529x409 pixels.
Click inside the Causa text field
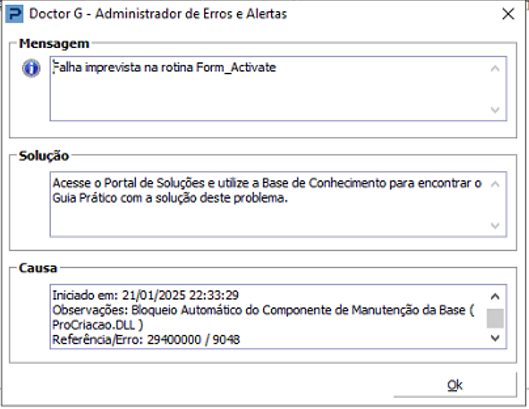point(278,317)
